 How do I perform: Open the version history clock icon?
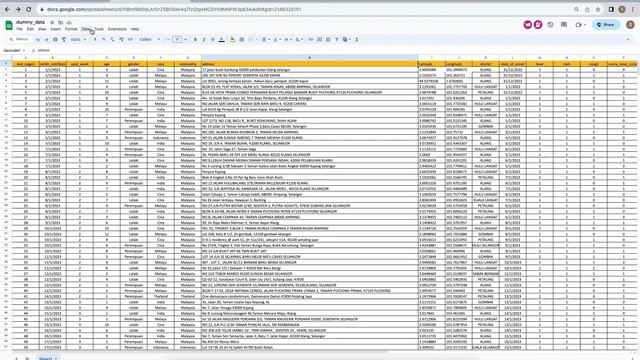[x=550, y=25]
